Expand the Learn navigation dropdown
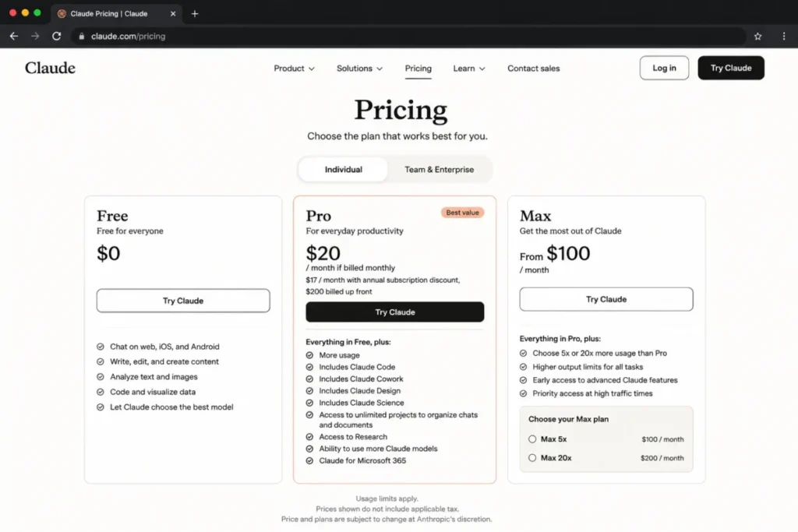798x532 pixels. pyautogui.click(x=468, y=68)
